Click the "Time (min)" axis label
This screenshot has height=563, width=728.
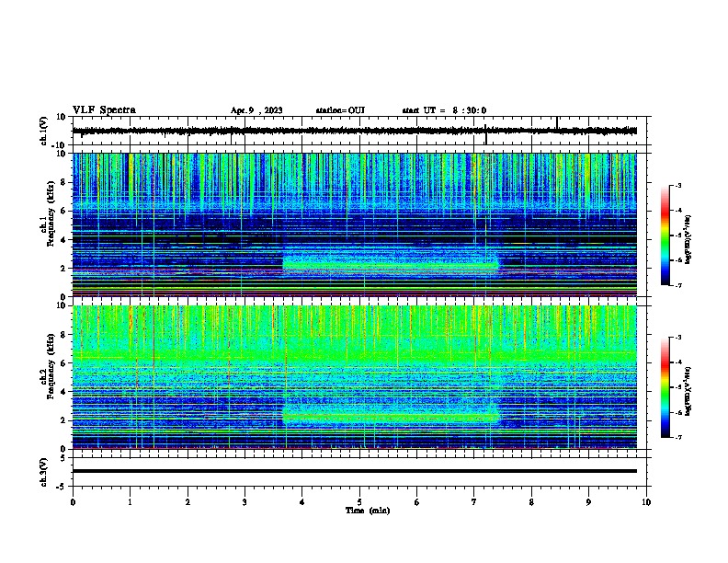click(x=368, y=511)
